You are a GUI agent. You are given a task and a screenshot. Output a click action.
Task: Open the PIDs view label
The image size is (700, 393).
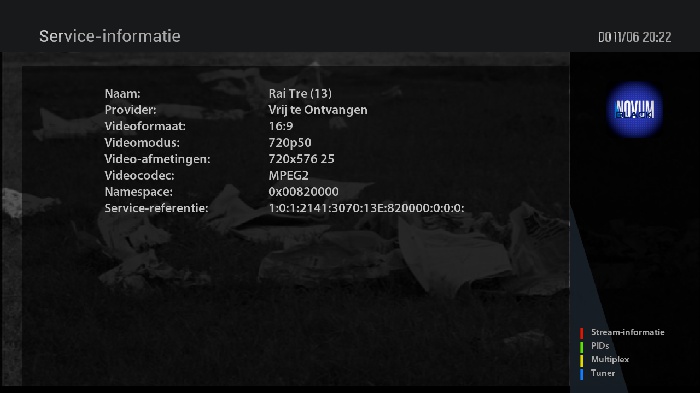tap(600, 346)
